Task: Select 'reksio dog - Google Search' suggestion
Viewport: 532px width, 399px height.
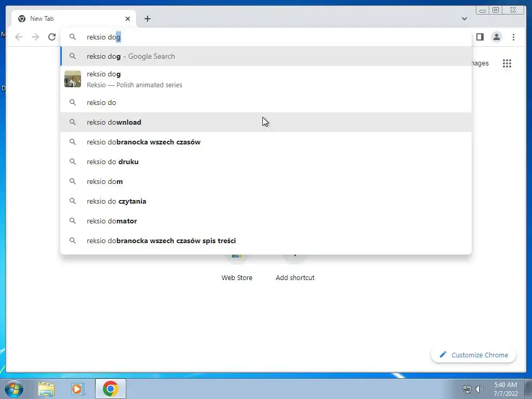Action: [x=266, y=56]
